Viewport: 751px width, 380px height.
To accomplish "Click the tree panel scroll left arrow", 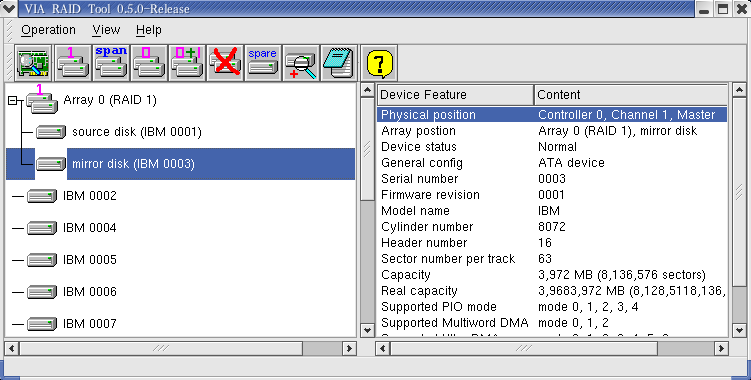I will 12,348.
